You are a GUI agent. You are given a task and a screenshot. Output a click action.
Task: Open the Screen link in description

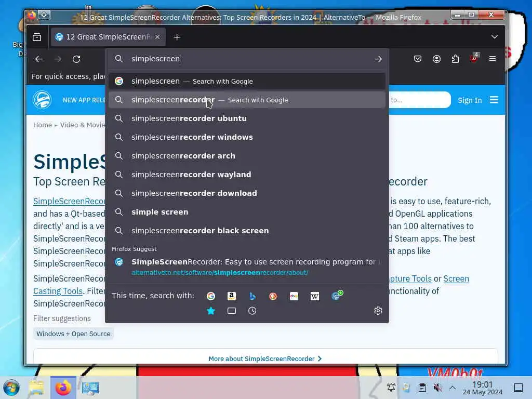[456, 278]
